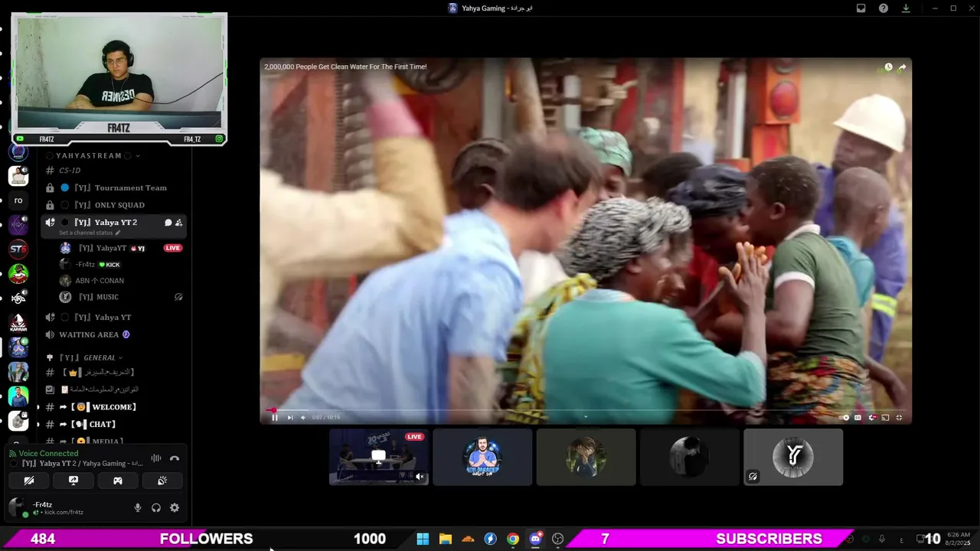
Task: Start an activity with the gamepad button
Action: point(118,481)
